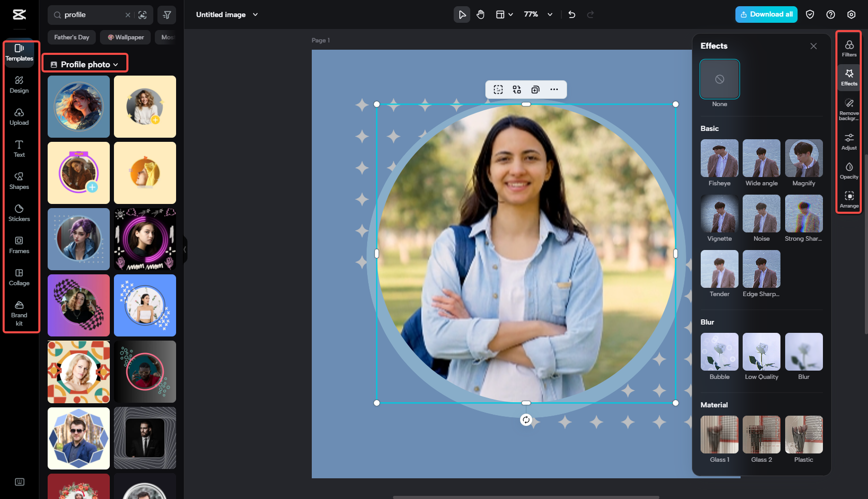Apply the Noise effect
The image size is (868, 499).
761,214
